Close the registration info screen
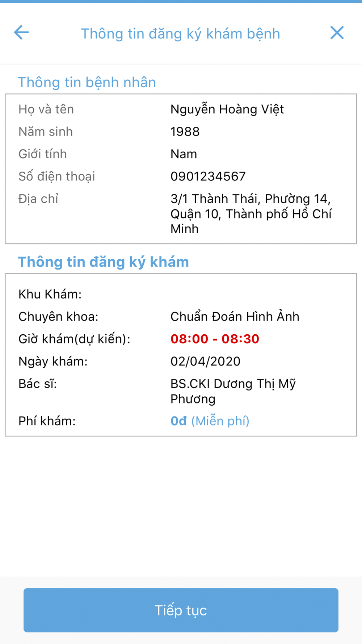Image resolution: width=362 pixels, height=644 pixels. coord(337,33)
